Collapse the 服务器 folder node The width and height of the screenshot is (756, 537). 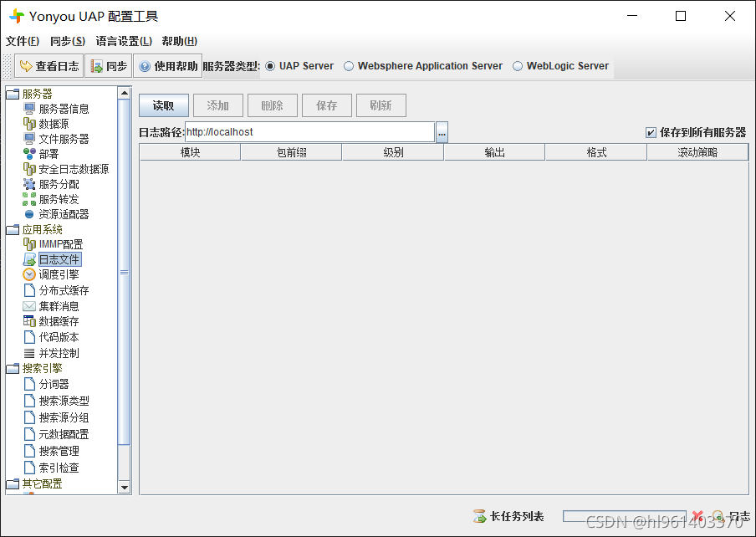tap(13, 94)
